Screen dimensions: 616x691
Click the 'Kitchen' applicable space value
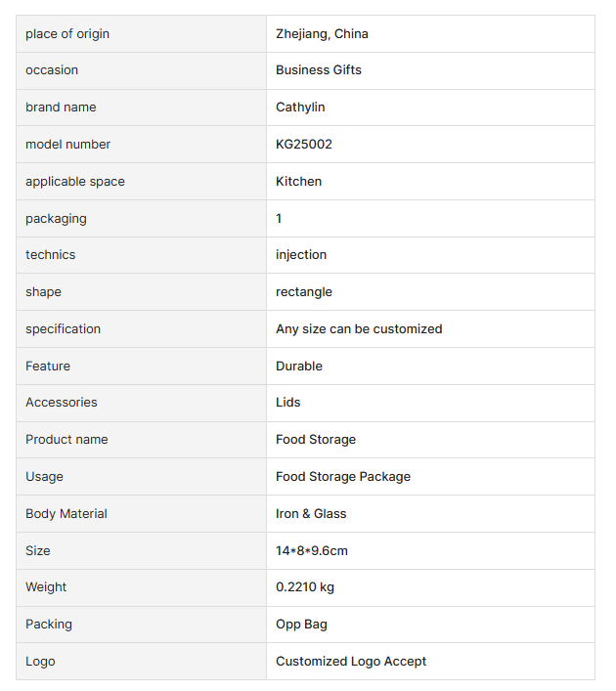[298, 182]
